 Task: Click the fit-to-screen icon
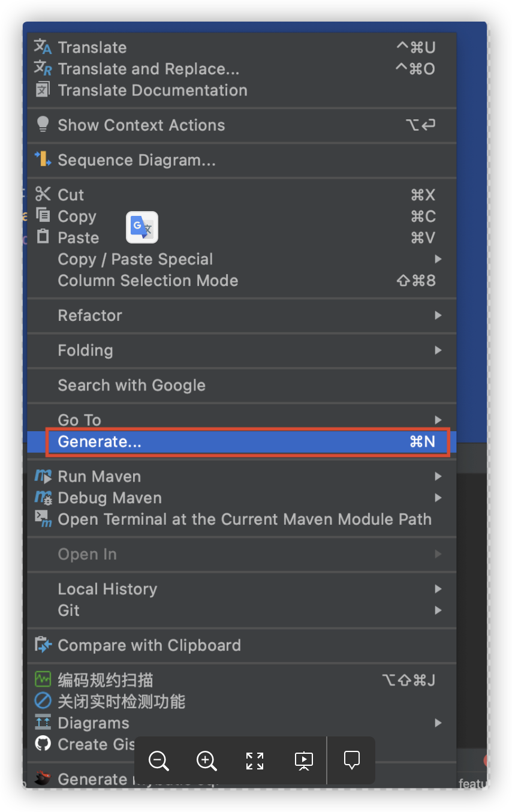tap(255, 760)
